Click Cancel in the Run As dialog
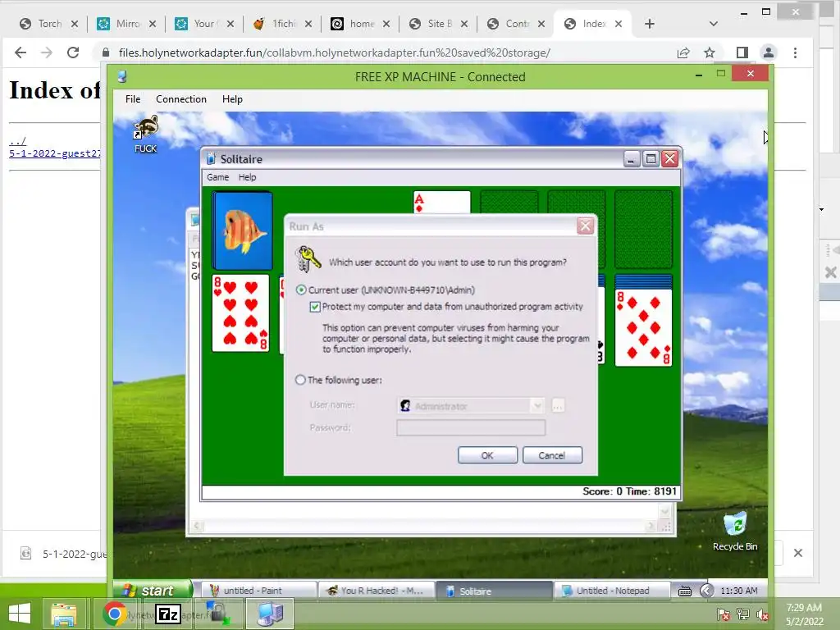The width and height of the screenshot is (840, 630). point(552,455)
